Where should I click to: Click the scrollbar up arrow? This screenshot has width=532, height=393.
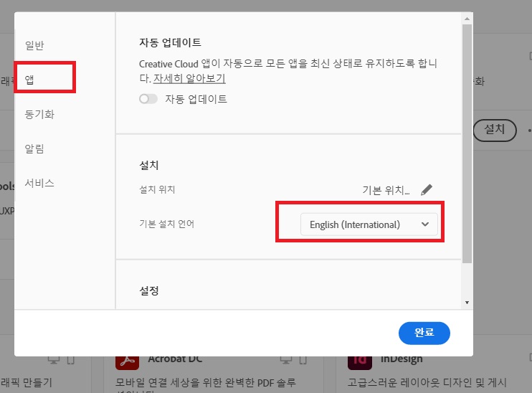pos(467,19)
